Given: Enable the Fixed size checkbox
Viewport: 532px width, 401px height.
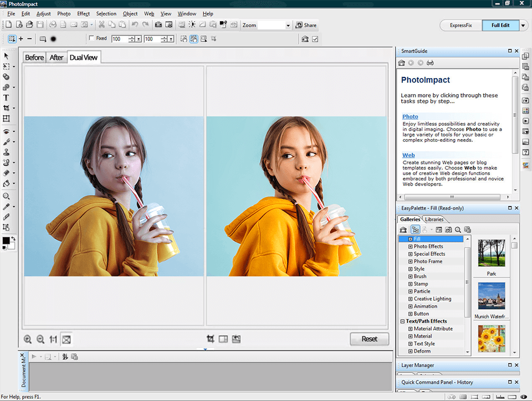Looking at the screenshot, I should [93, 38].
